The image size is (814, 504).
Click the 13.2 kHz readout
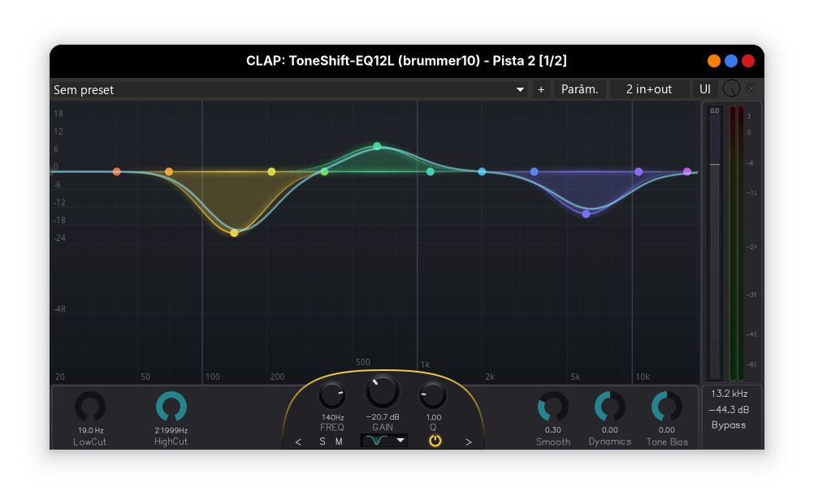(x=730, y=394)
